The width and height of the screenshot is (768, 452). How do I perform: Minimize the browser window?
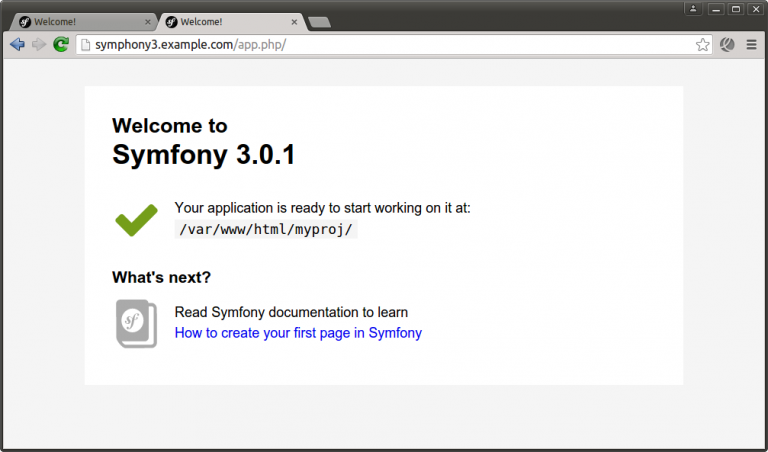pos(717,8)
